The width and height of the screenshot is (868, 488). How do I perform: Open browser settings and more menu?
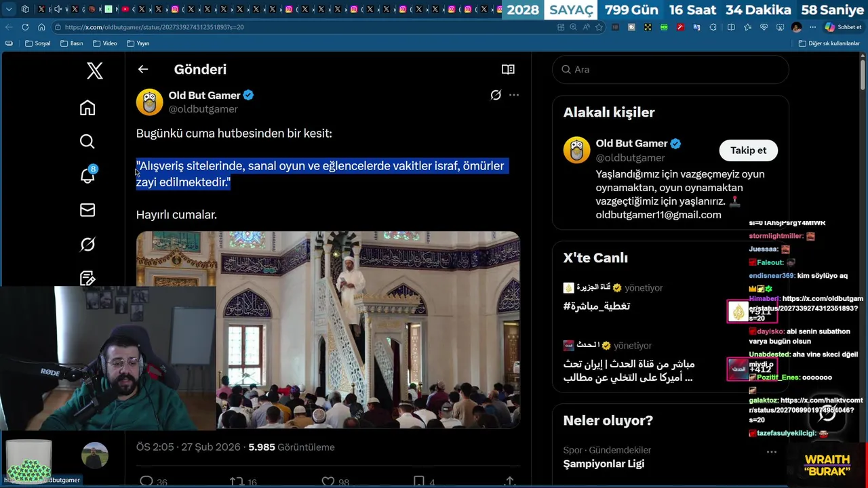point(812,27)
